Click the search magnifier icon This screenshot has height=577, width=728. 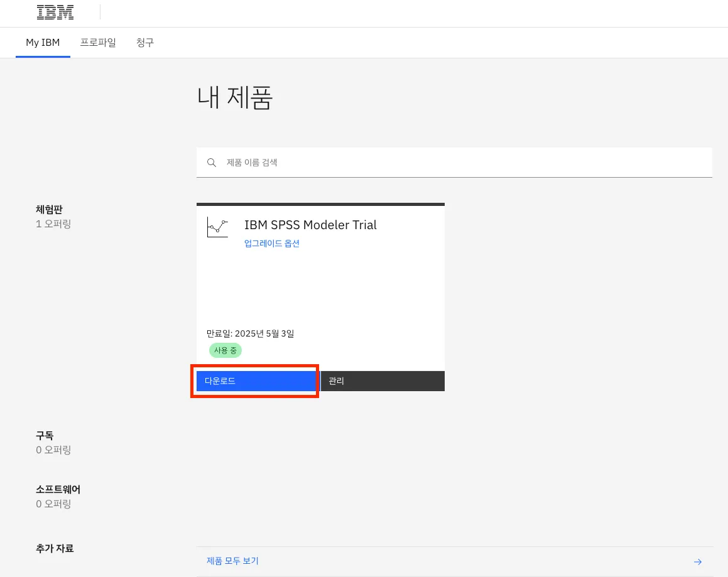click(x=211, y=163)
